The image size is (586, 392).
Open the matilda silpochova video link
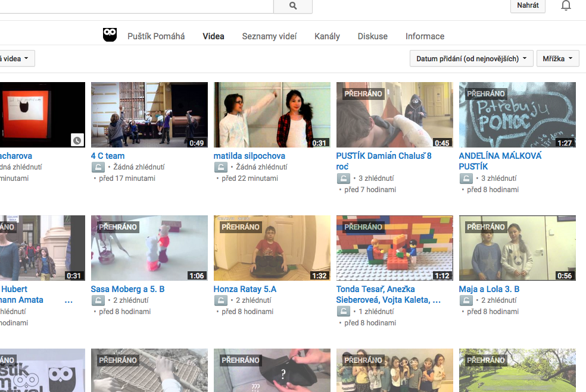click(250, 156)
